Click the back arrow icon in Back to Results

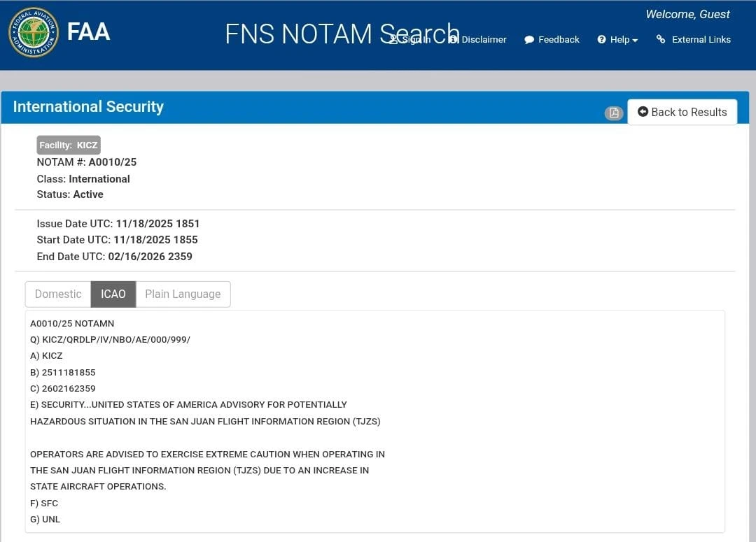pyautogui.click(x=643, y=112)
